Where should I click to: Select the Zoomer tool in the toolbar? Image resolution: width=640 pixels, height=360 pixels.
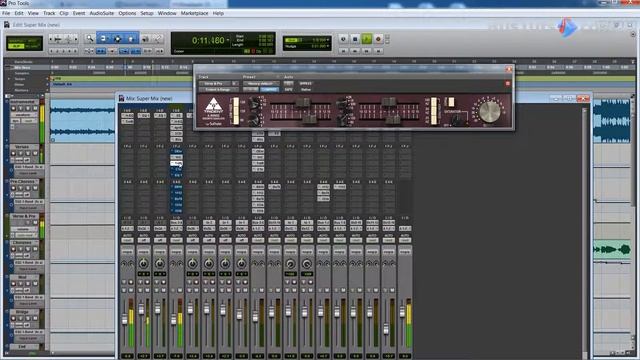(x=90, y=39)
